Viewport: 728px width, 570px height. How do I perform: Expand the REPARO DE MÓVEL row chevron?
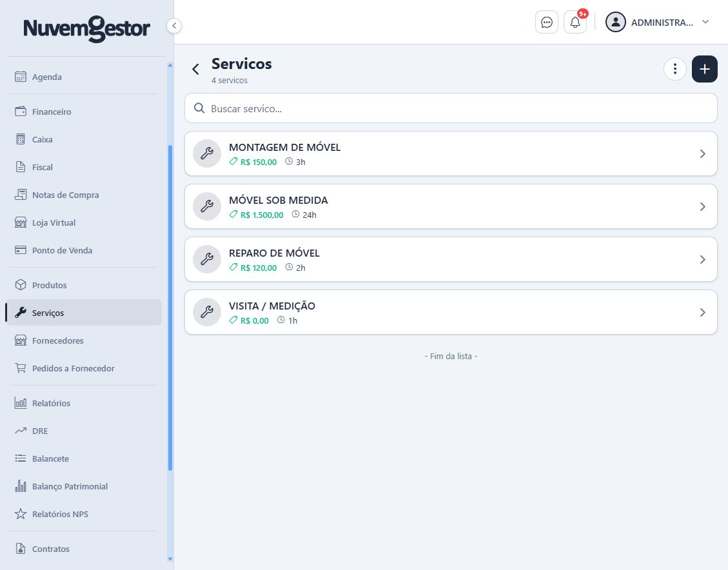(702, 259)
